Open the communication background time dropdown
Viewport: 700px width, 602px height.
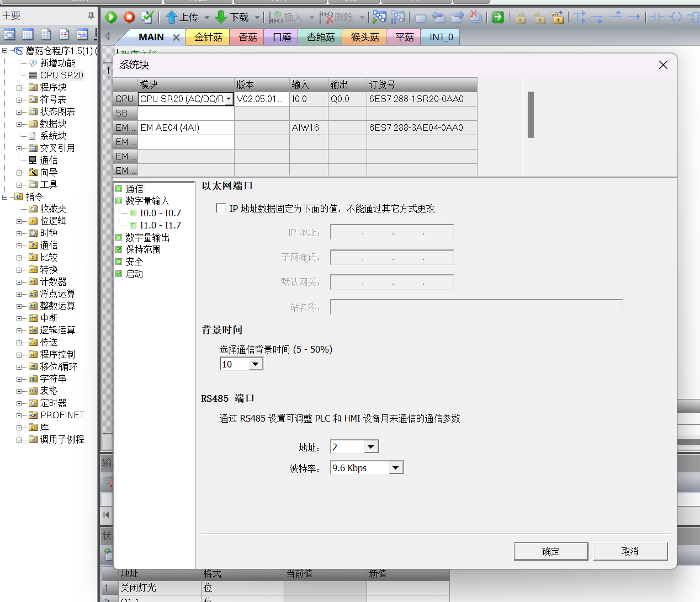pyautogui.click(x=255, y=364)
